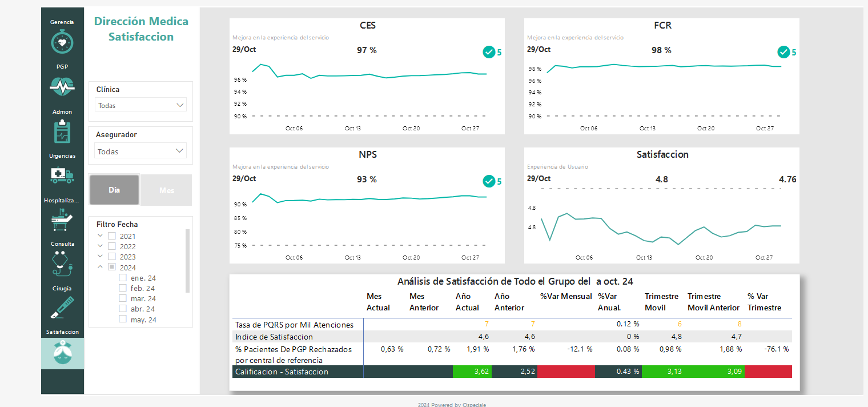Image resolution: width=868 pixels, height=407 pixels.
Task: Click the Satisfaccion face icon
Action: (62, 353)
